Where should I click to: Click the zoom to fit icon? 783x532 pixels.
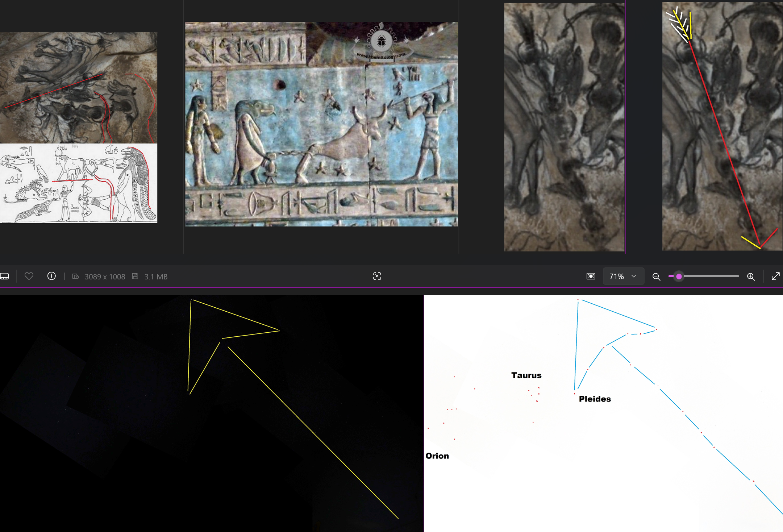click(x=591, y=276)
